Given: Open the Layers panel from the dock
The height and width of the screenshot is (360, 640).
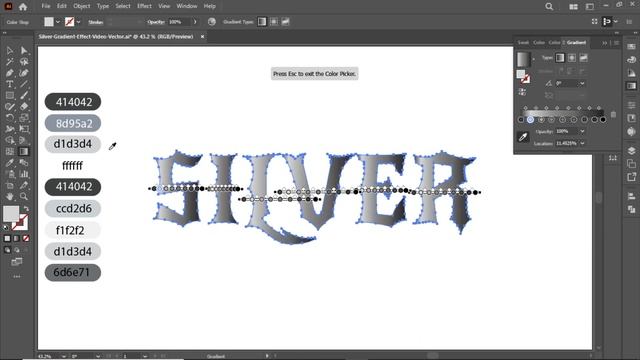Looking at the screenshot, I should tap(631, 150).
